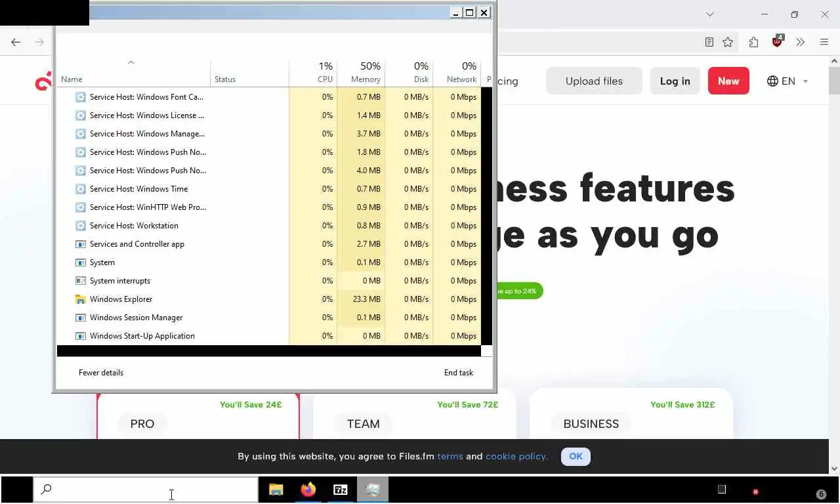The image size is (840, 504).
Task: Sort processes by Disk column
Action: click(409, 73)
